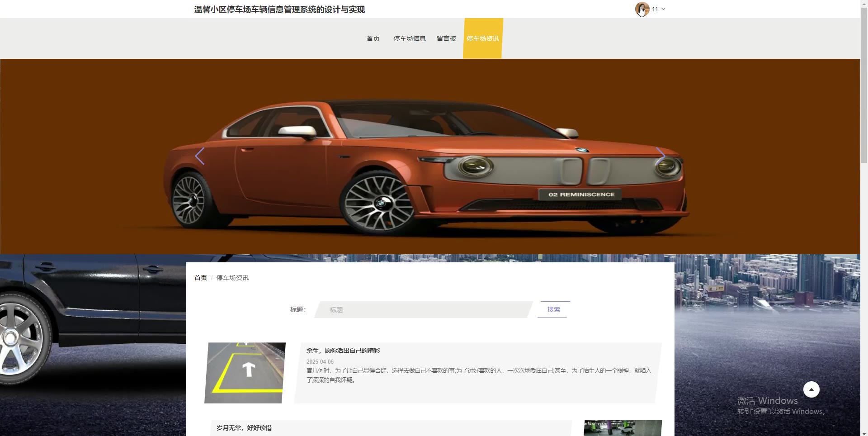Screen dimensions: 868x436
Task: Open the 首页 navigation tab
Action: click(373, 38)
